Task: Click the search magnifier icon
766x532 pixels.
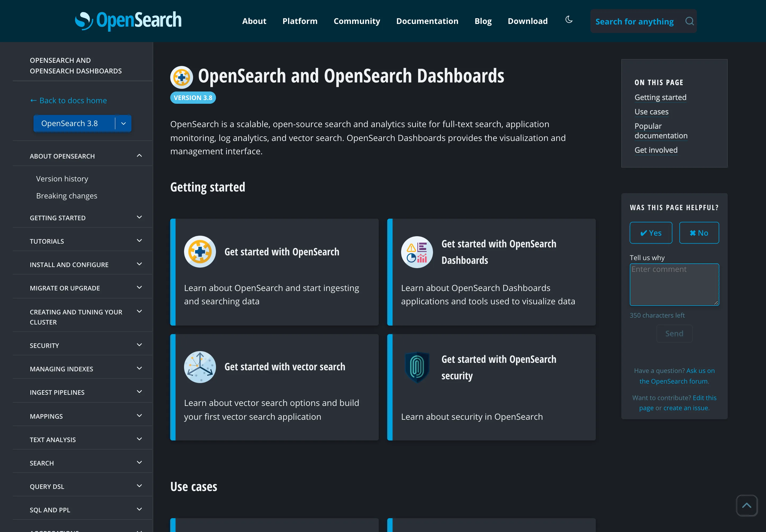Action: pyautogui.click(x=690, y=21)
